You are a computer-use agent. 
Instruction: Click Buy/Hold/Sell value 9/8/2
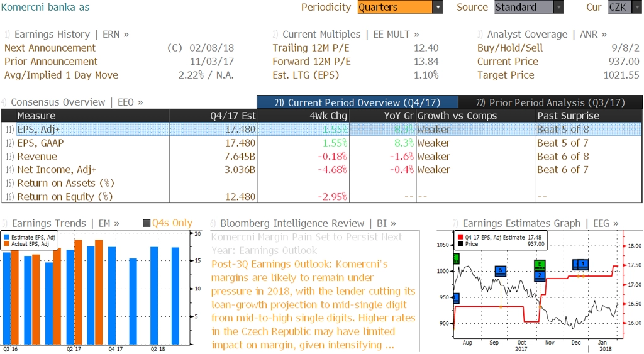pyautogui.click(x=625, y=48)
